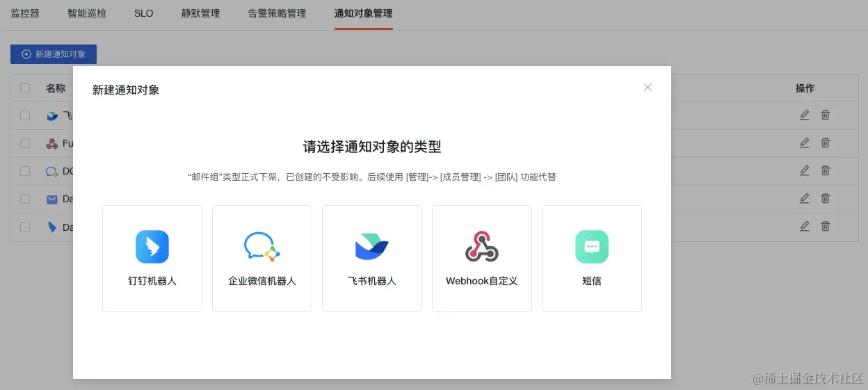Click the DingTalk icon in table's last row
868x390 pixels.
[52, 227]
